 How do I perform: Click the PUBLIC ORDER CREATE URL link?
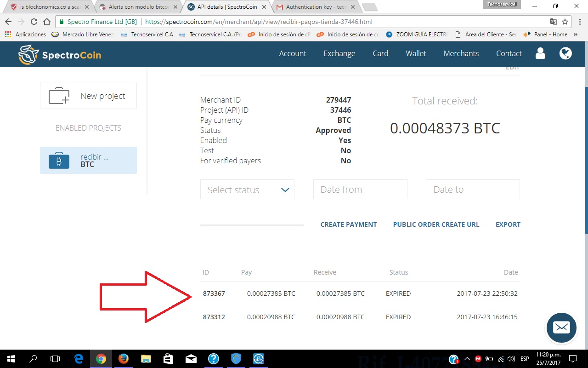point(436,224)
